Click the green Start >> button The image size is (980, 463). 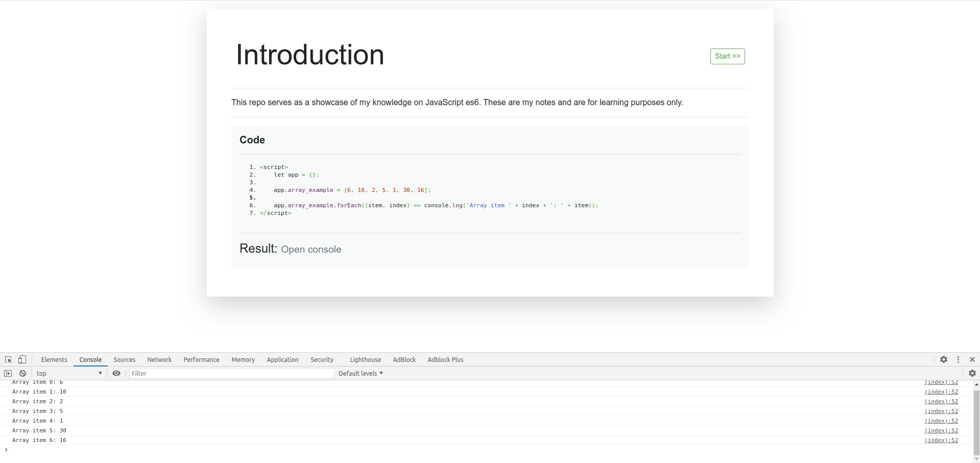[727, 57]
